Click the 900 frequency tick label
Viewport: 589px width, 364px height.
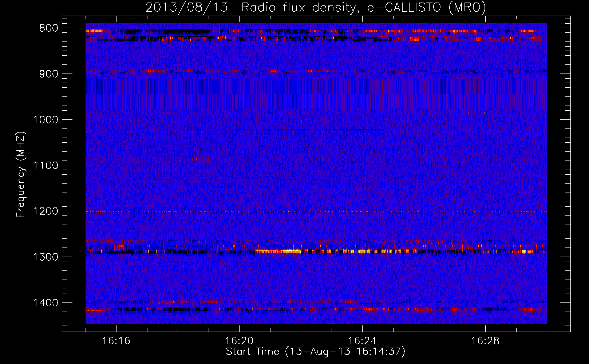(x=48, y=74)
